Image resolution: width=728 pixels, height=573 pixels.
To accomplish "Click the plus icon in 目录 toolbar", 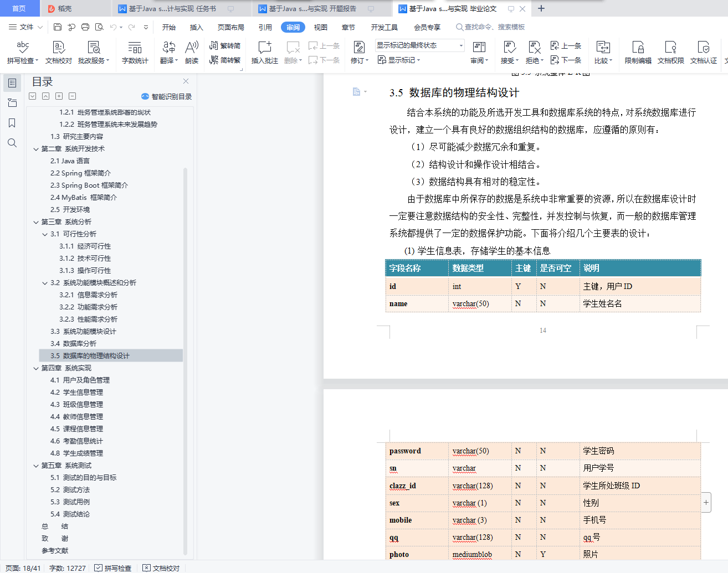I will click(x=59, y=96).
